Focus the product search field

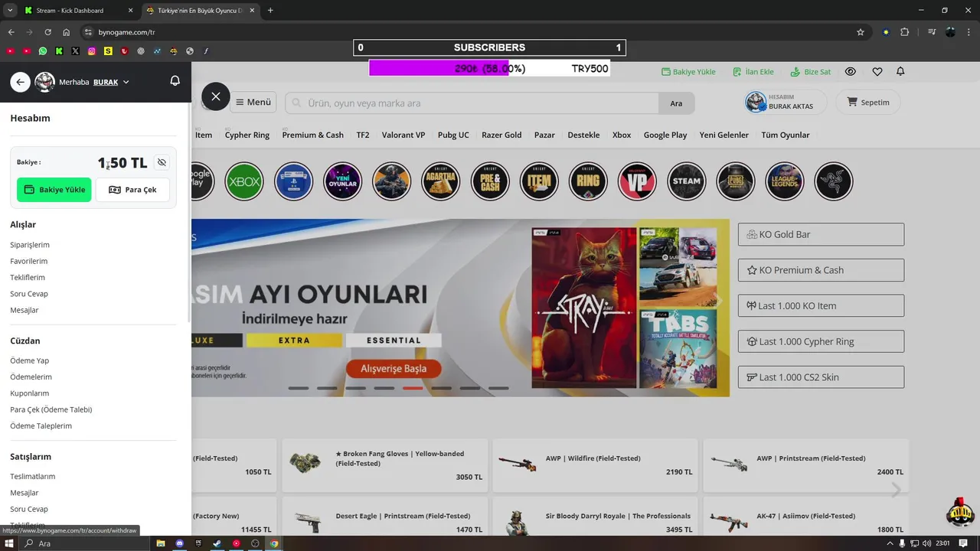(472, 103)
